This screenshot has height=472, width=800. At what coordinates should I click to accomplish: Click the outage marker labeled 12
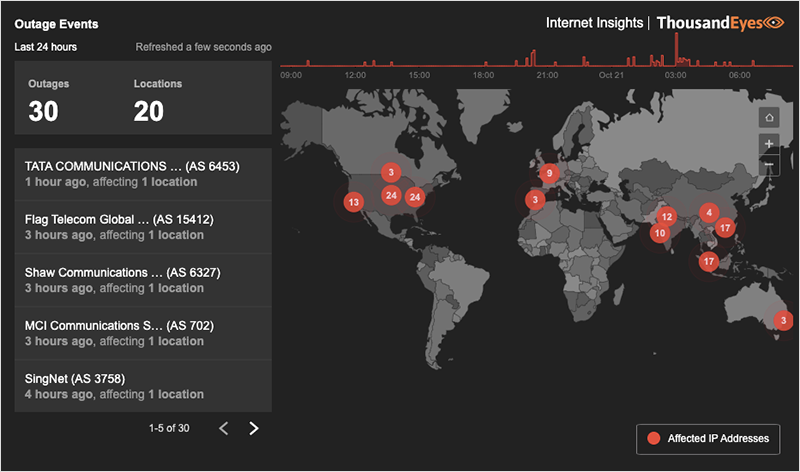[x=667, y=217]
